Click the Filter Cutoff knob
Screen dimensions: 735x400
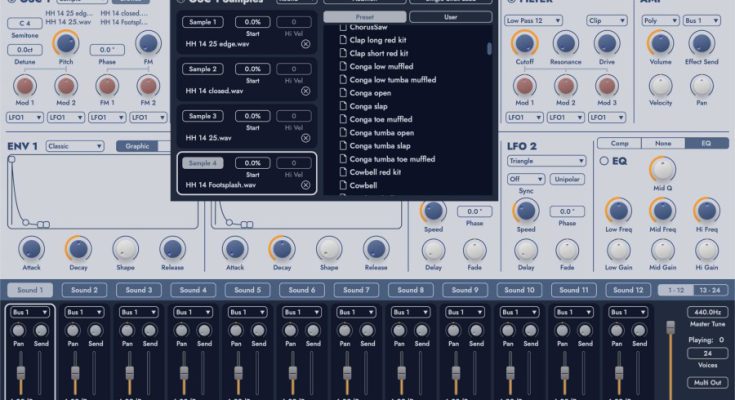coord(522,44)
